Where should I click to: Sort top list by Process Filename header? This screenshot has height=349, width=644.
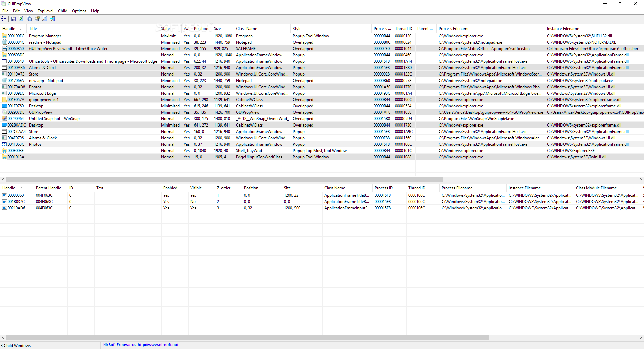pos(491,29)
